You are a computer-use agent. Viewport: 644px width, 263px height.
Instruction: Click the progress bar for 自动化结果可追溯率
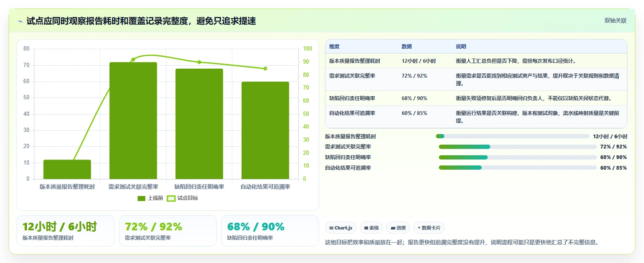pos(518,168)
